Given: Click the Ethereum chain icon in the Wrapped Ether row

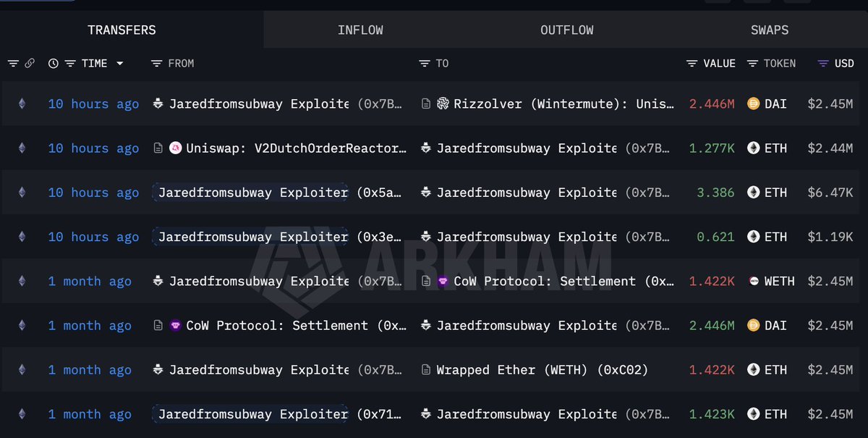Looking at the screenshot, I should pos(22,370).
